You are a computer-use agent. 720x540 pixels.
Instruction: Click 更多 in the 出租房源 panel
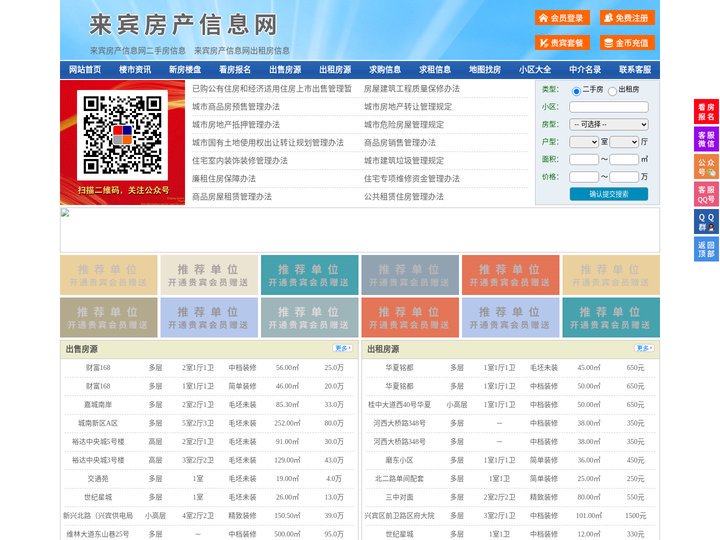[x=644, y=349]
